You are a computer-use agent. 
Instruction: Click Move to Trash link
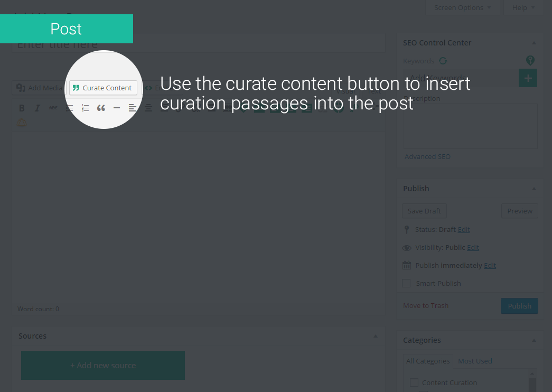[x=426, y=306]
